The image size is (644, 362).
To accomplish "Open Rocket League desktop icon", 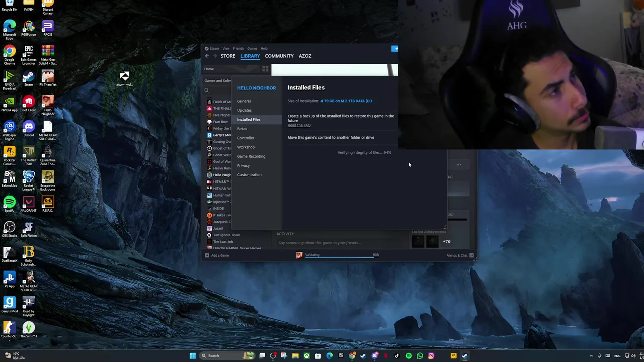I will [x=29, y=181].
